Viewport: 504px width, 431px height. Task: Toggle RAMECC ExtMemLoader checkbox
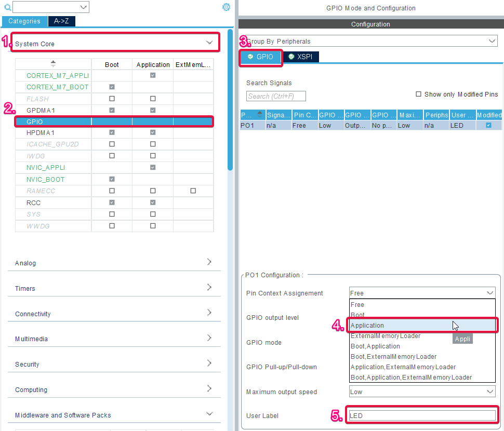point(193,191)
